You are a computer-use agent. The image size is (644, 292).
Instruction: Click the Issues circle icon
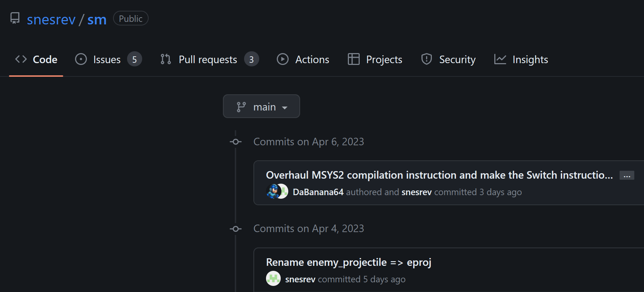tap(80, 59)
